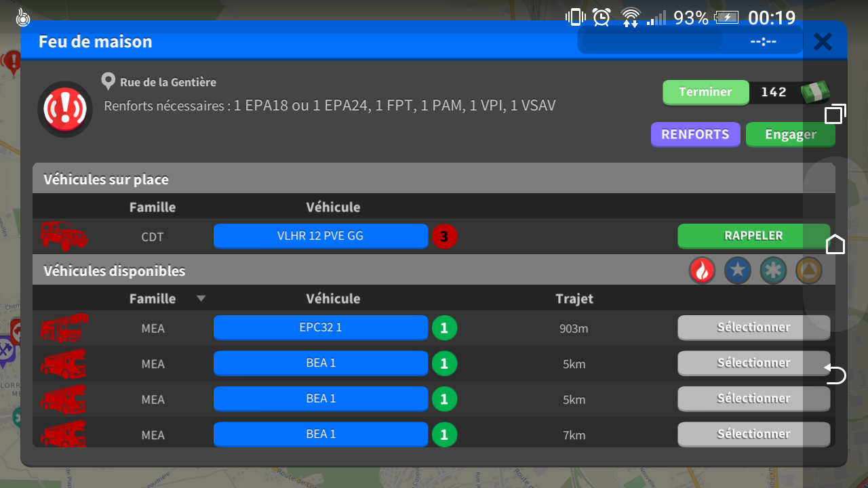868x488 pixels.
Task: Click the Véhicule column header under Véhicules disponibles
Action: [333, 299]
